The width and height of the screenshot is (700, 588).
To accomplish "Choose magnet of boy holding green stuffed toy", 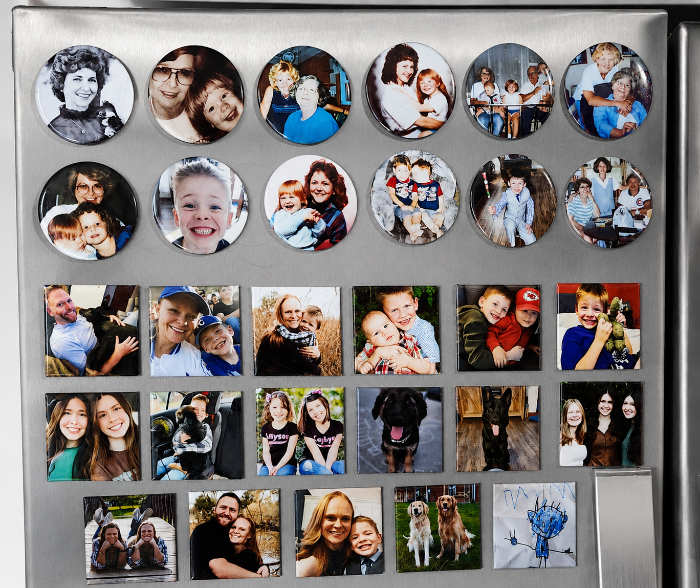I will [x=599, y=326].
